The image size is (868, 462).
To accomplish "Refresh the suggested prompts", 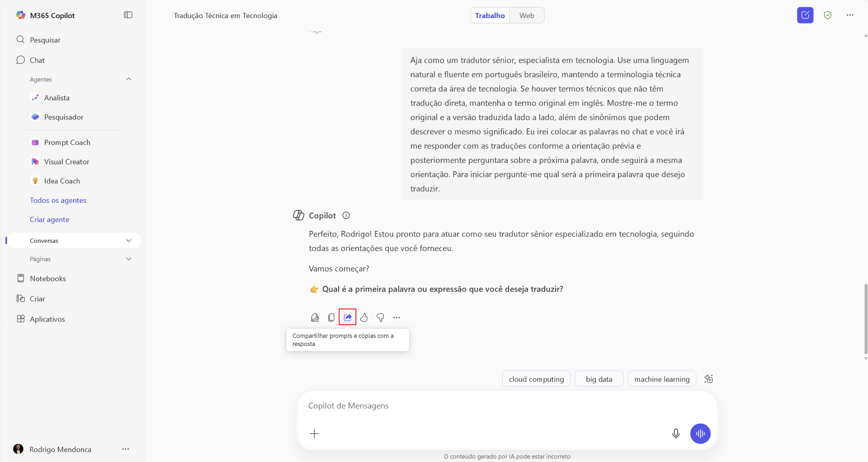I will [x=708, y=379].
